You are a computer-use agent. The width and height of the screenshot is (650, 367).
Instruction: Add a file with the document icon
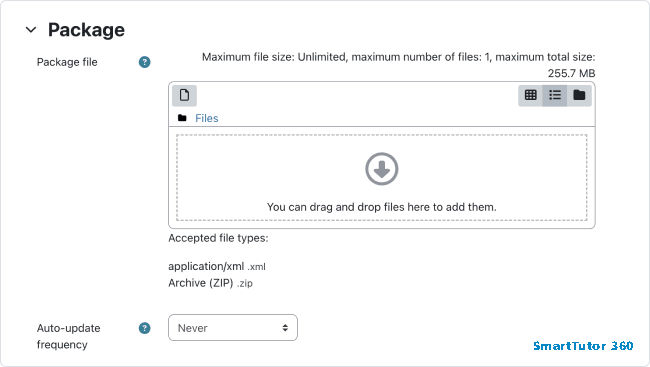coord(184,95)
